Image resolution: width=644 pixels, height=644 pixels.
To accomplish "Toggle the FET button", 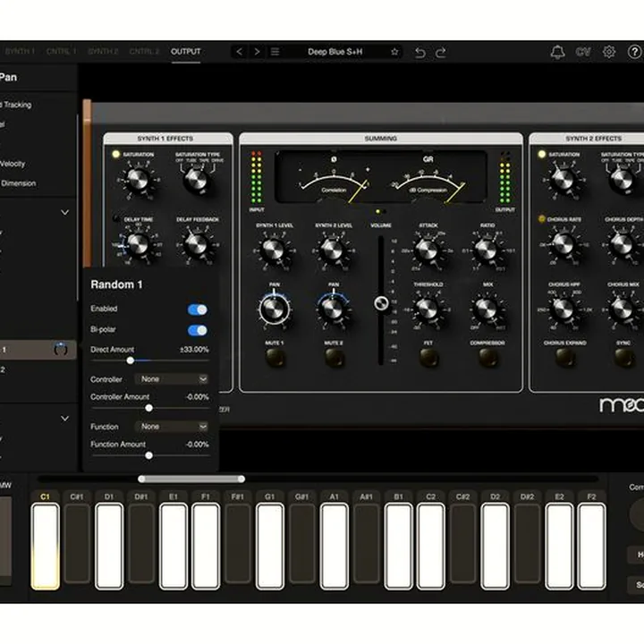I will (x=428, y=357).
